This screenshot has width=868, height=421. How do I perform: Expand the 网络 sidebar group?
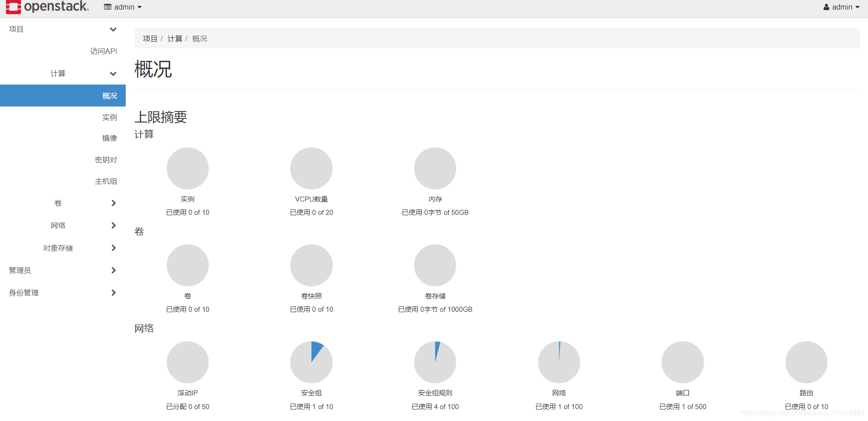click(63, 225)
